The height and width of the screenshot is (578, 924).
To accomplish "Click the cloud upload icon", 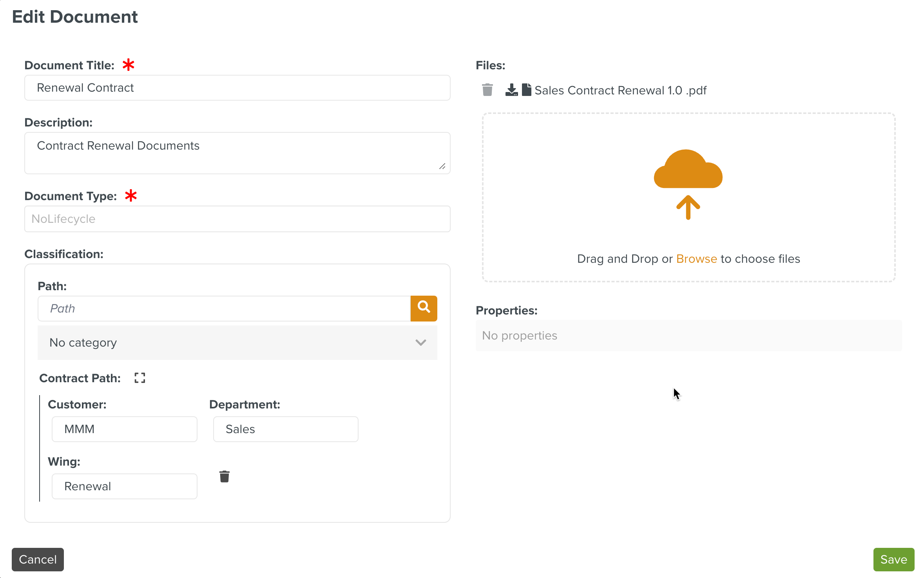I will [688, 184].
